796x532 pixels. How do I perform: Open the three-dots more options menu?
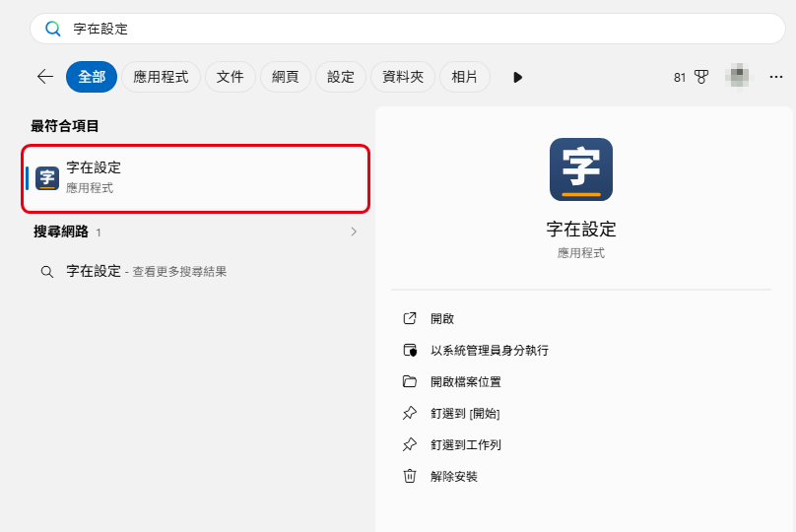pos(775,77)
